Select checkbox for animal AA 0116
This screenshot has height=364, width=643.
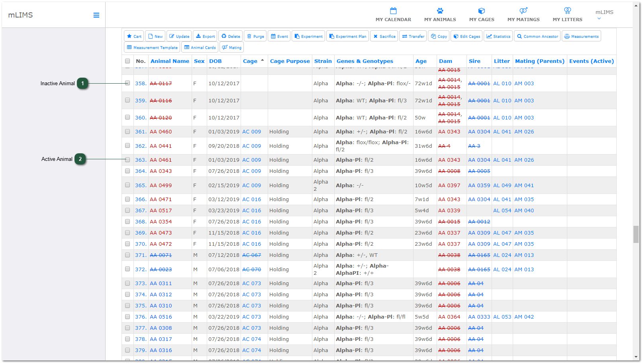[127, 100]
